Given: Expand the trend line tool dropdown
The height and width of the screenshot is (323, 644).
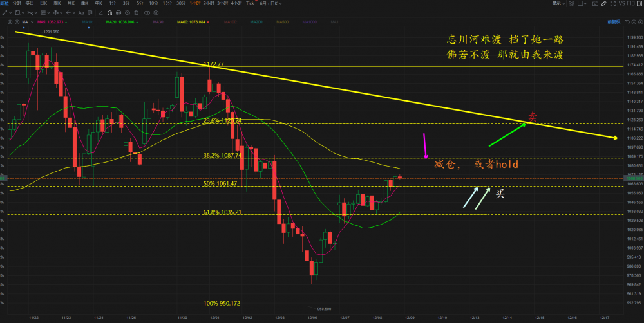Looking at the screenshot, I should coord(10,13).
